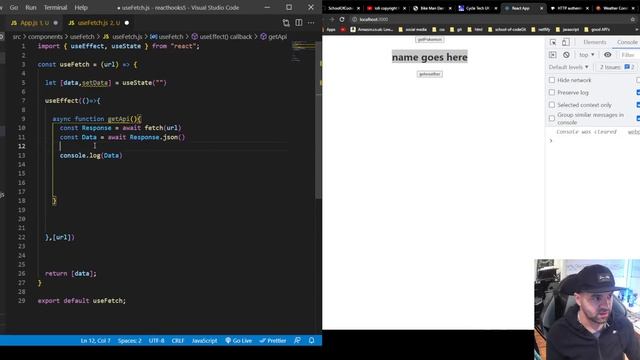
Task: Click the unsaved dot on App.js tab
Action: click(56, 23)
